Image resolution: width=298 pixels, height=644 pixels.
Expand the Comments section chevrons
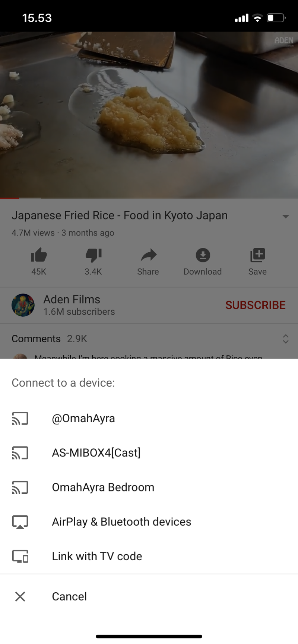click(286, 339)
